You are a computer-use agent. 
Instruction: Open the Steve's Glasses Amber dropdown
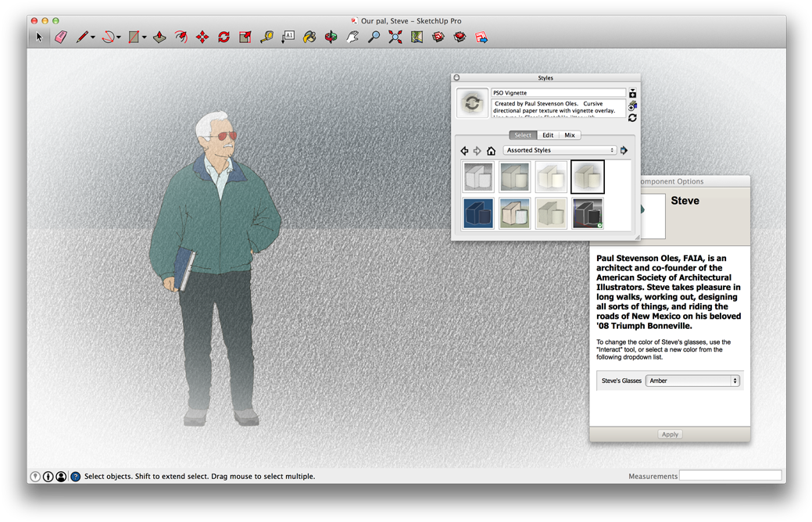coord(692,381)
